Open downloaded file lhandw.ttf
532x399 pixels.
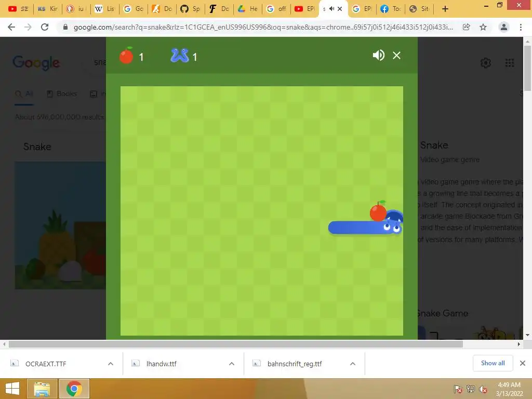tap(162, 364)
